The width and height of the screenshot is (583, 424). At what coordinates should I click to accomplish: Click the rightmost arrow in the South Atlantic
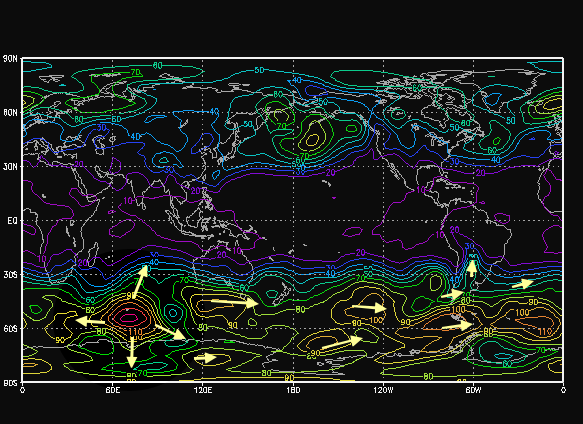coord(523,284)
